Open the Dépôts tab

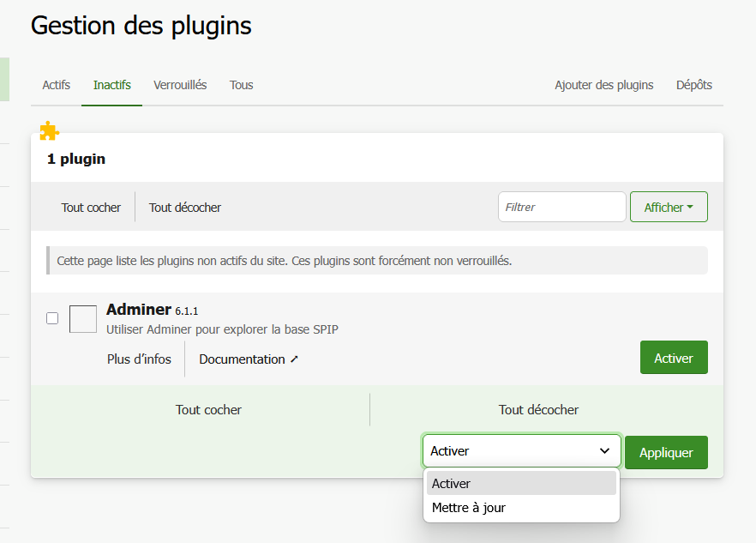click(x=693, y=85)
